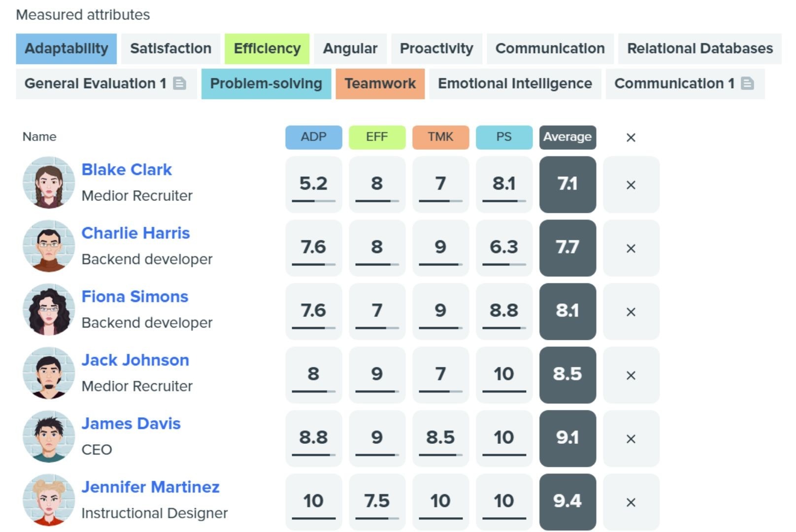The height and width of the screenshot is (532, 796).
Task: Click James Davis's avatar picture
Action: pos(49,437)
